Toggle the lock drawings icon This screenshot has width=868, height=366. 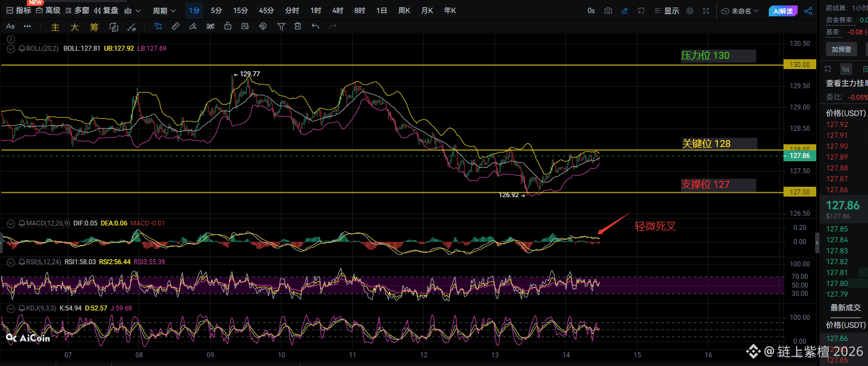228,27
